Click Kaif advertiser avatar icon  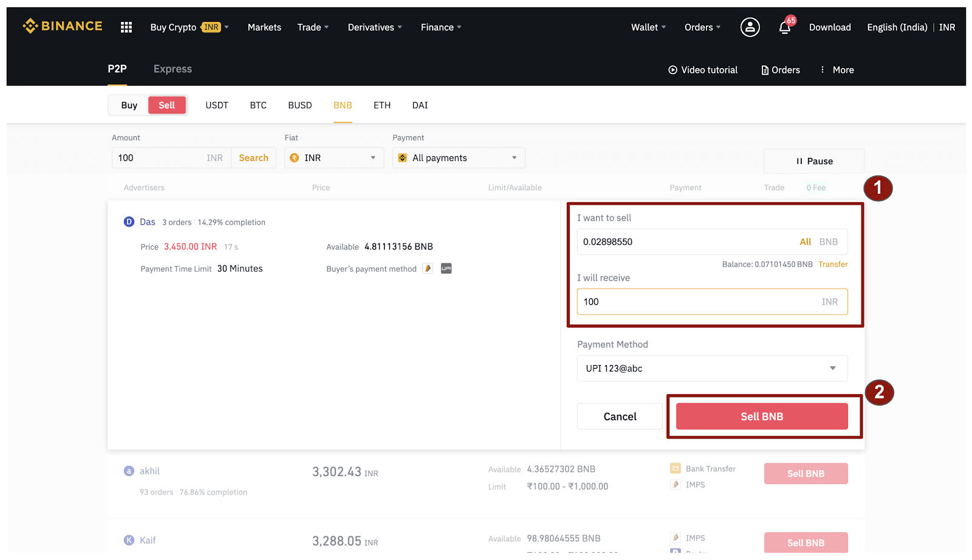coord(129,540)
